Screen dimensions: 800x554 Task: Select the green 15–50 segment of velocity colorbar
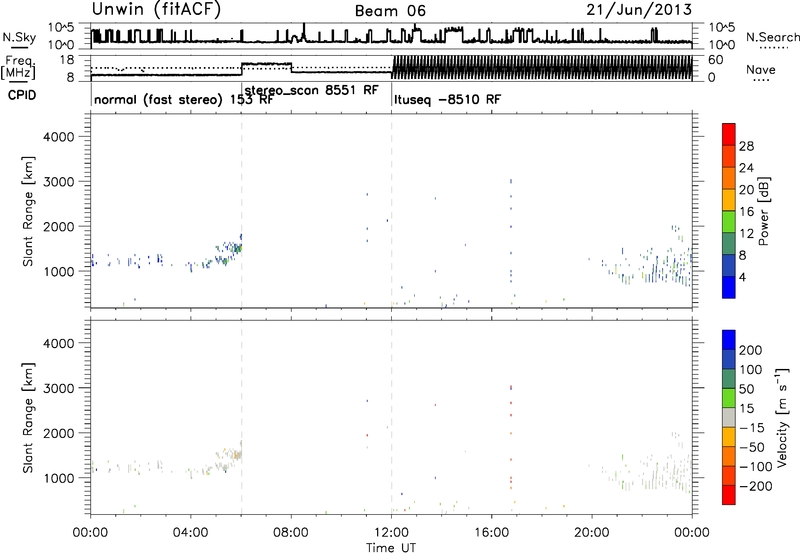729,398
